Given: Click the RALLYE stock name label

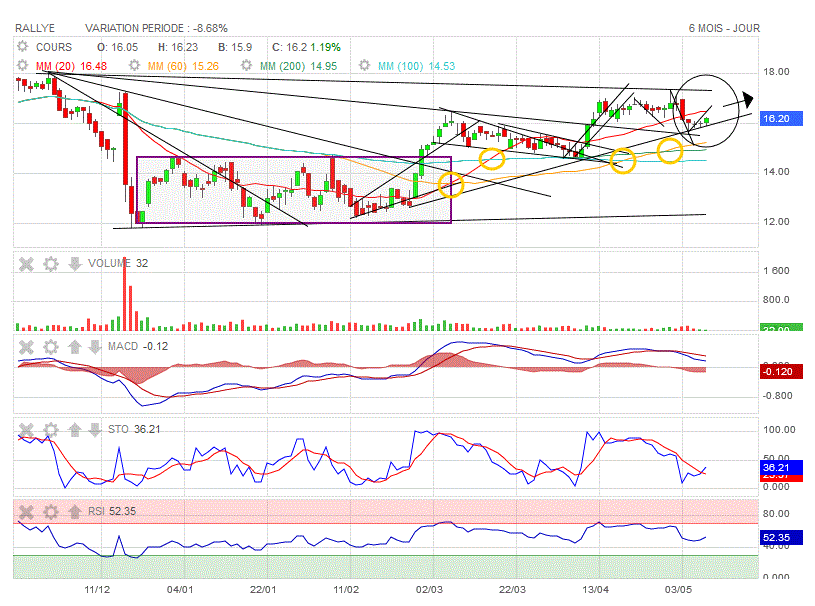Looking at the screenshot, I should (x=35, y=28).
